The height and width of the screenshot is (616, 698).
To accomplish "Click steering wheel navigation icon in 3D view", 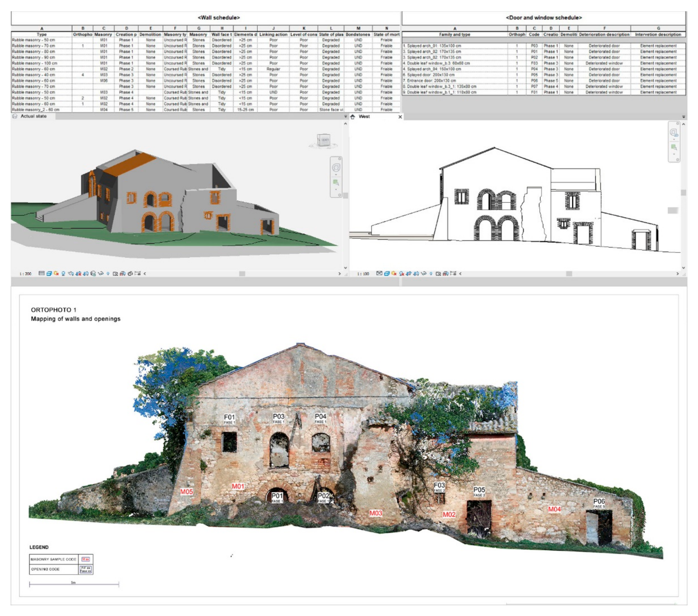I will 336,168.
